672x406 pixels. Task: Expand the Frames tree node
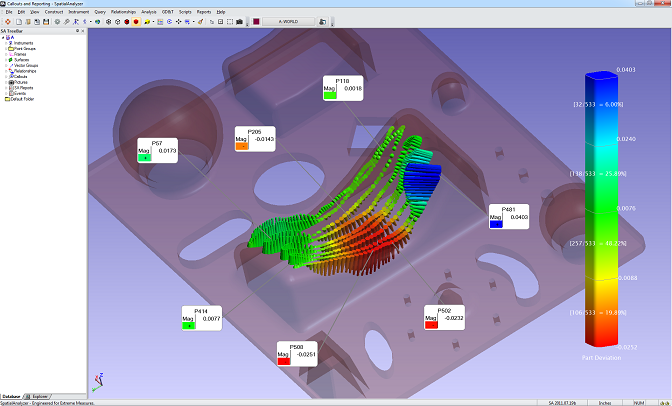click(x=6, y=54)
